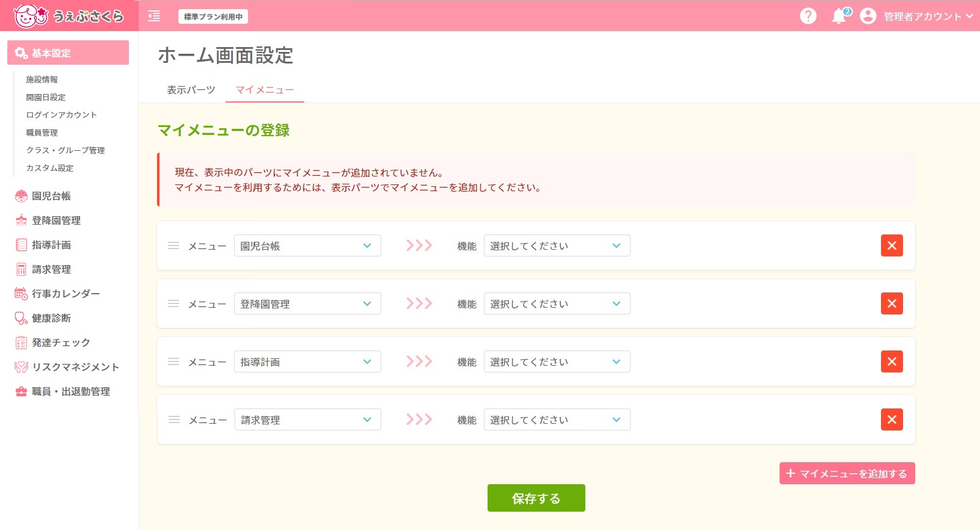This screenshot has width=980, height=530.
Task: Click the 発達チェック checklist icon
Action: point(21,343)
